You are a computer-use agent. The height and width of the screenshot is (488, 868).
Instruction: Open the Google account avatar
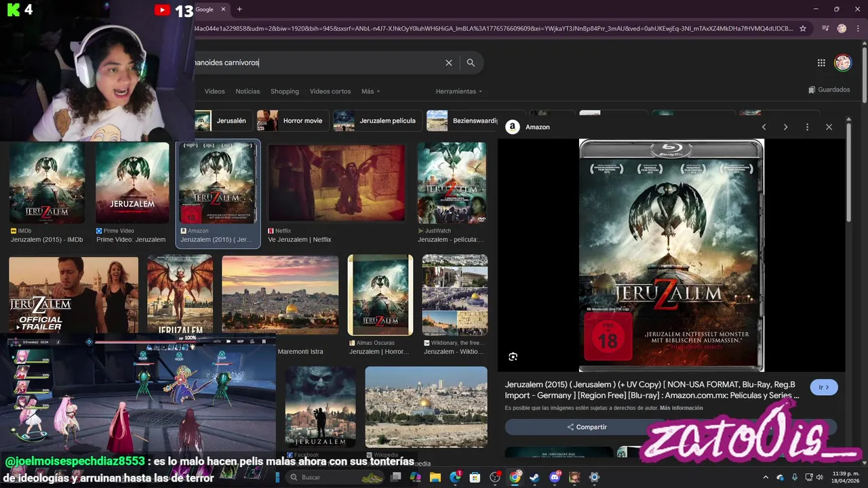click(843, 62)
